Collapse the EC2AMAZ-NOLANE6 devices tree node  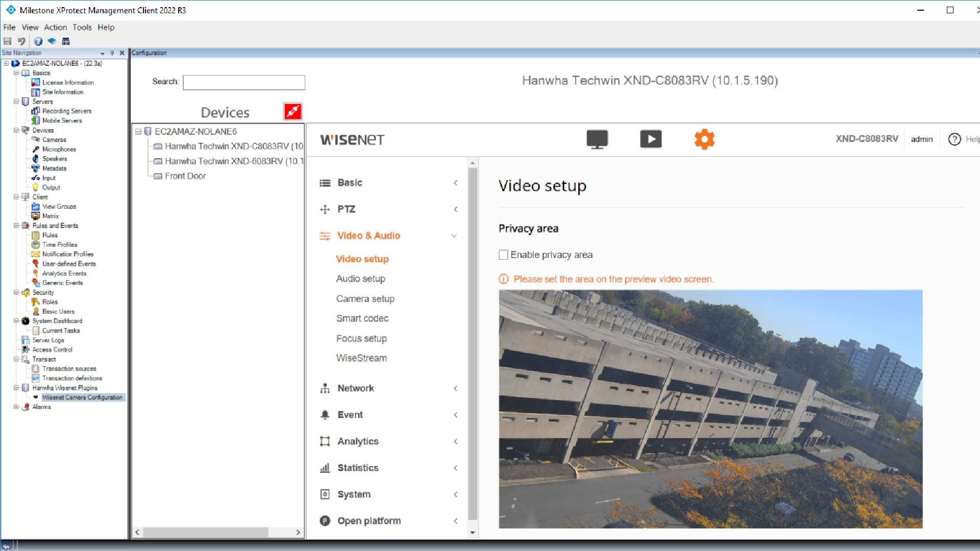pyautogui.click(x=138, y=132)
